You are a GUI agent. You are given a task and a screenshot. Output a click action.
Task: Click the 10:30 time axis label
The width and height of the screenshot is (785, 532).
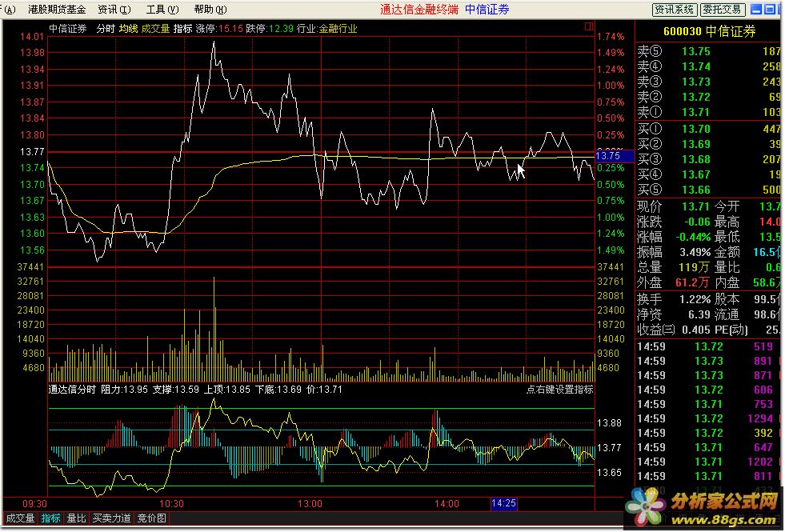pos(171,504)
